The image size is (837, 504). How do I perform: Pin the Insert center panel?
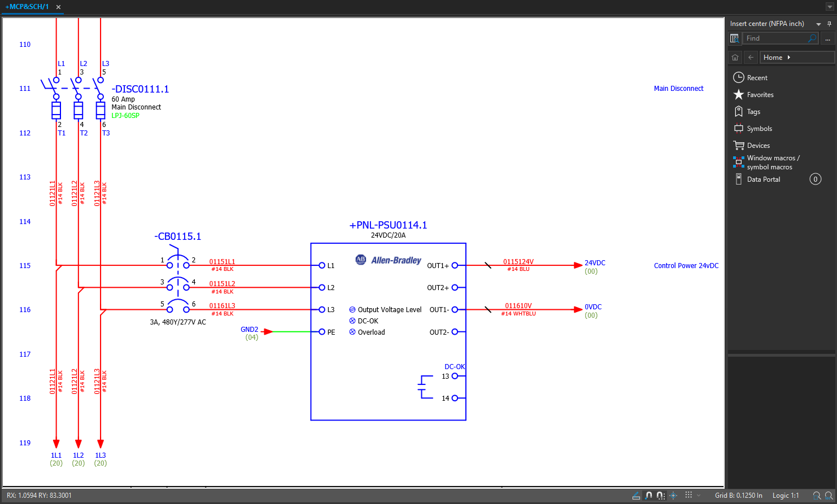829,23
